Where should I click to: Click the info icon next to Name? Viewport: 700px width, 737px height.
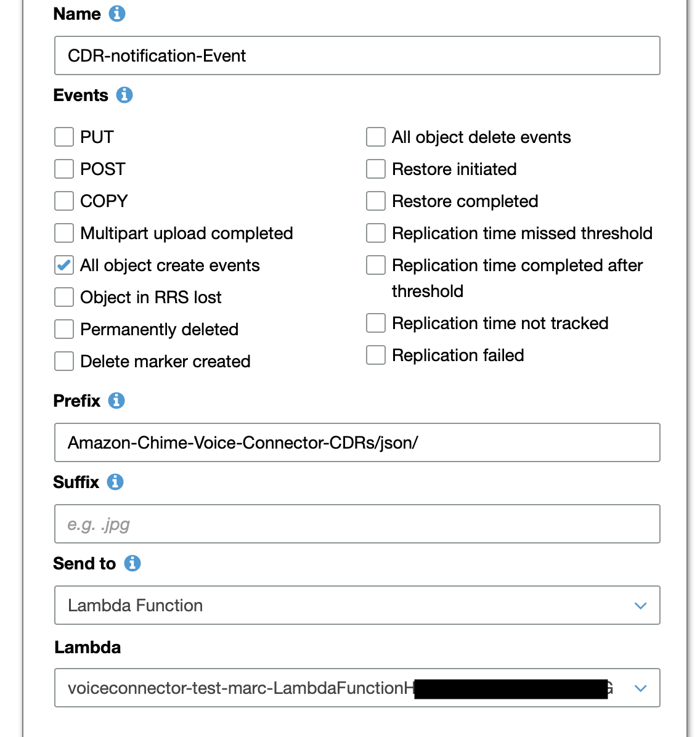pyautogui.click(x=117, y=14)
